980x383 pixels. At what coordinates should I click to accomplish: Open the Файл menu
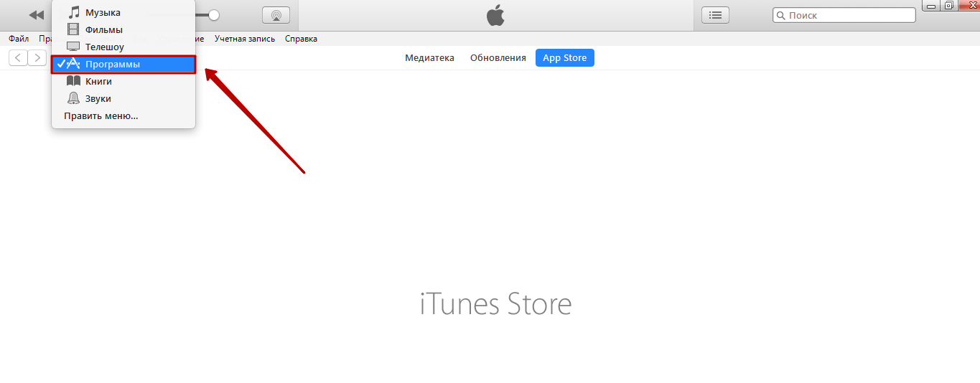[19, 39]
